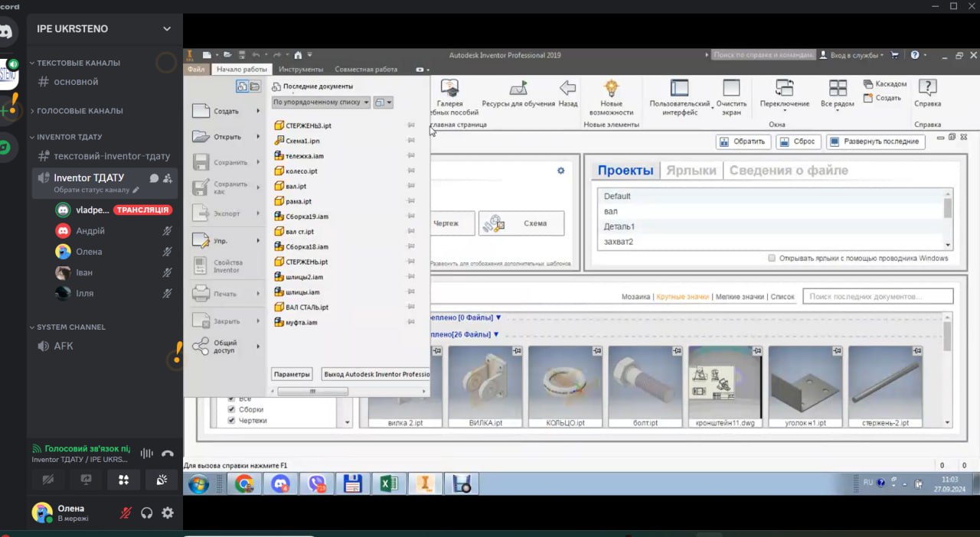Toggle Discord headphones deafen button
The width and height of the screenshot is (980, 537).
(147, 513)
